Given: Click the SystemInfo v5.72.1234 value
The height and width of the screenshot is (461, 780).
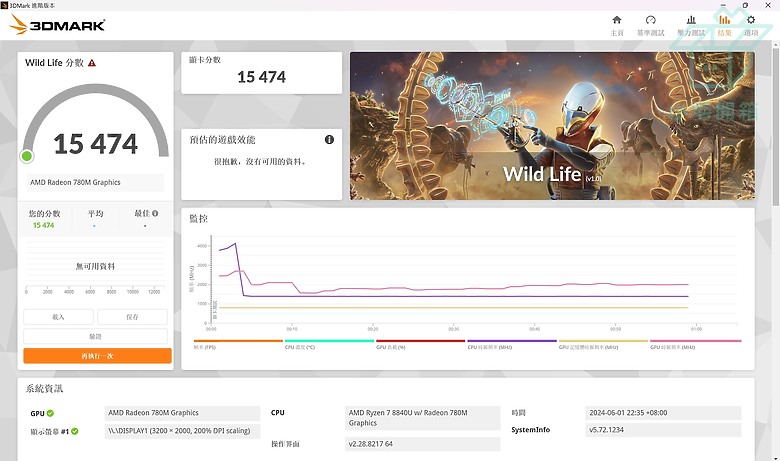Looking at the screenshot, I should [663, 430].
